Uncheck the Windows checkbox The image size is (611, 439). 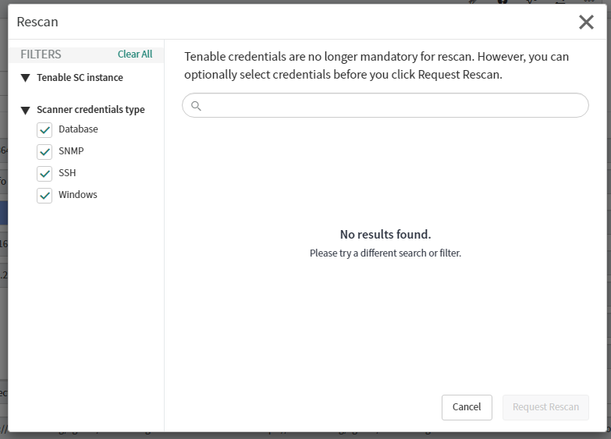(x=44, y=195)
